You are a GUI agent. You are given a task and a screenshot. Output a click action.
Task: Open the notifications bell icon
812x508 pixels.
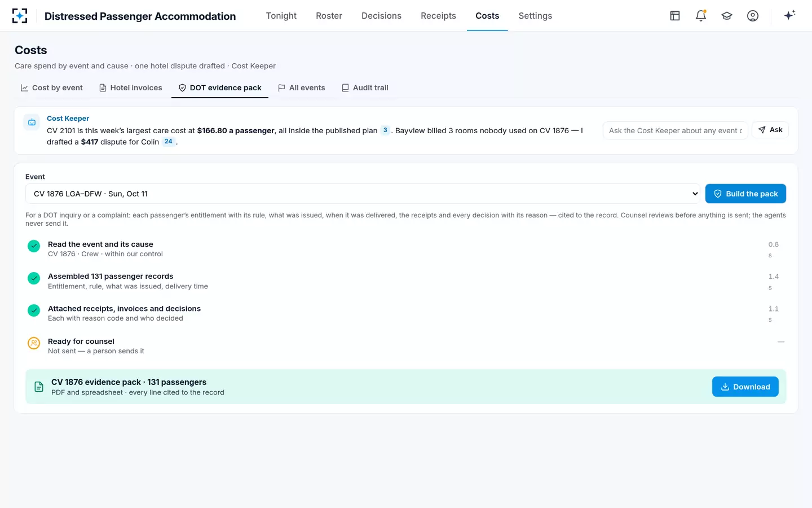tap(701, 16)
